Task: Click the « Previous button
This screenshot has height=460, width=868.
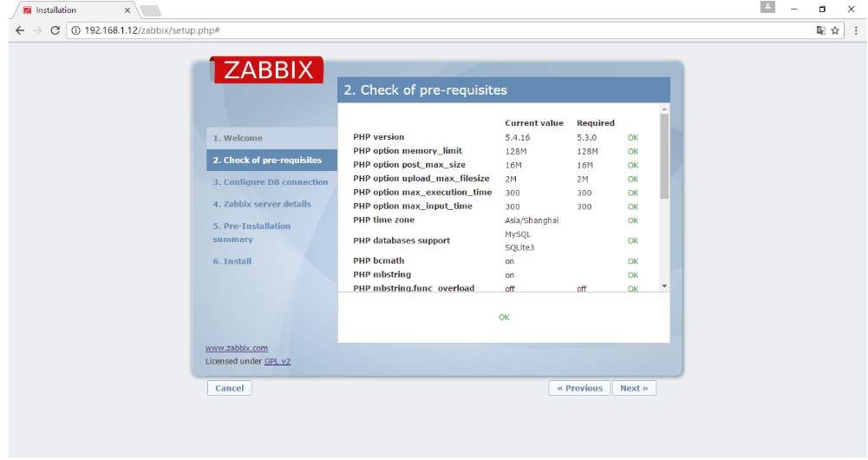Action: coord(579,388)
